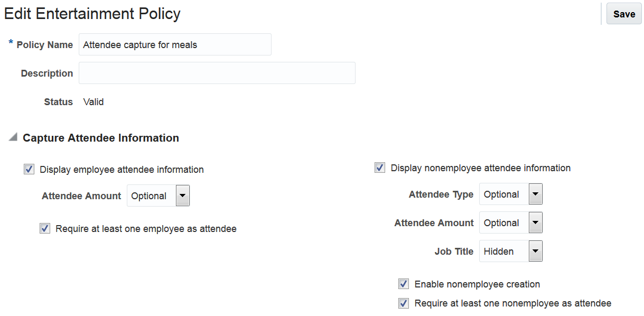Collapse the Capture Attendee Information section
644x316 pixels.
point(12,138)
